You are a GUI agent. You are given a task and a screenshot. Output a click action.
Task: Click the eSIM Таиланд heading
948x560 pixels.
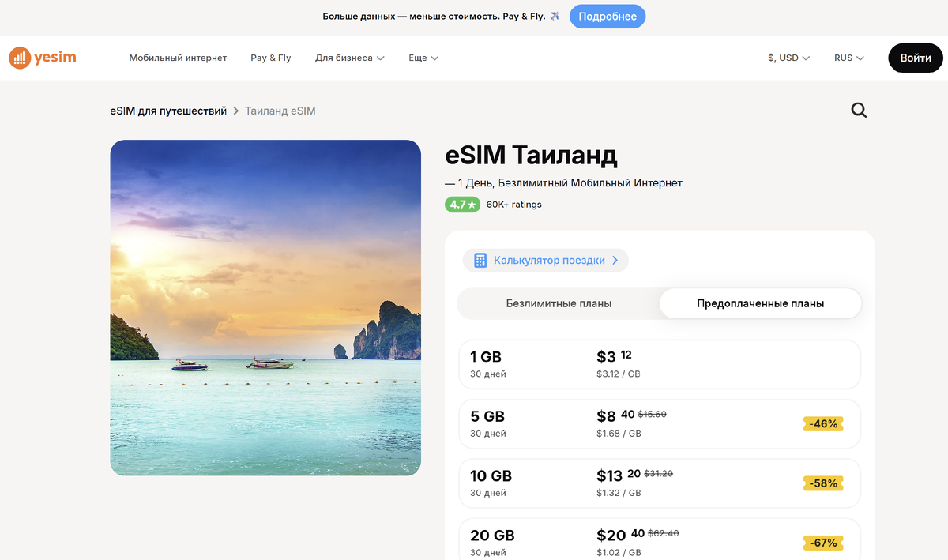(x=531, y=155)
